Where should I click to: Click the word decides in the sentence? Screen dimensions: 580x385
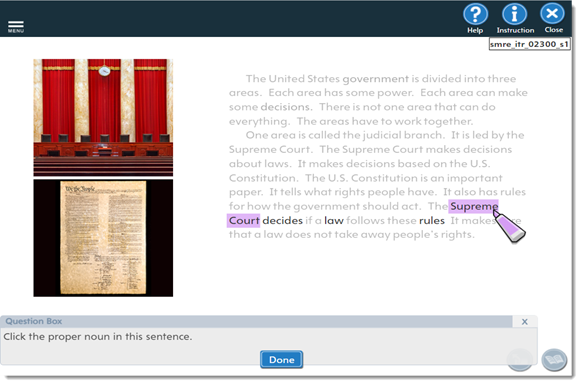[x=283, y=220]
